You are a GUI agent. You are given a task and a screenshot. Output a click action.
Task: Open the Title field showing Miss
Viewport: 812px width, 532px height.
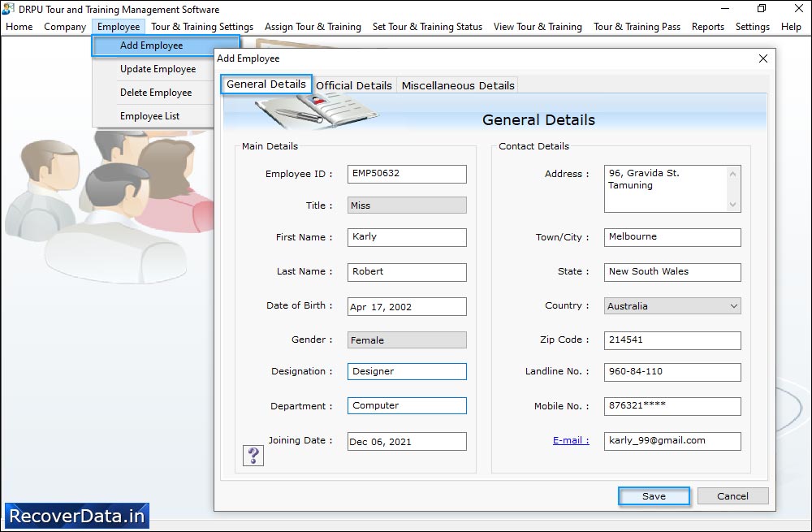(407, 205)
